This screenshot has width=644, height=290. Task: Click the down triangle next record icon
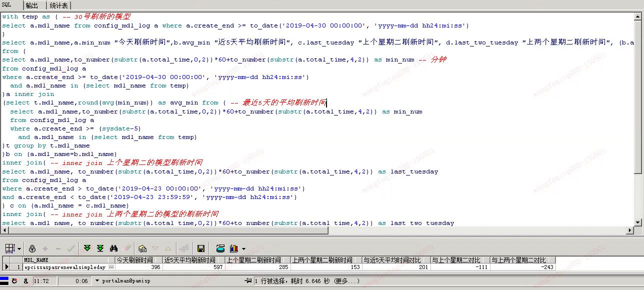(155, 248)
